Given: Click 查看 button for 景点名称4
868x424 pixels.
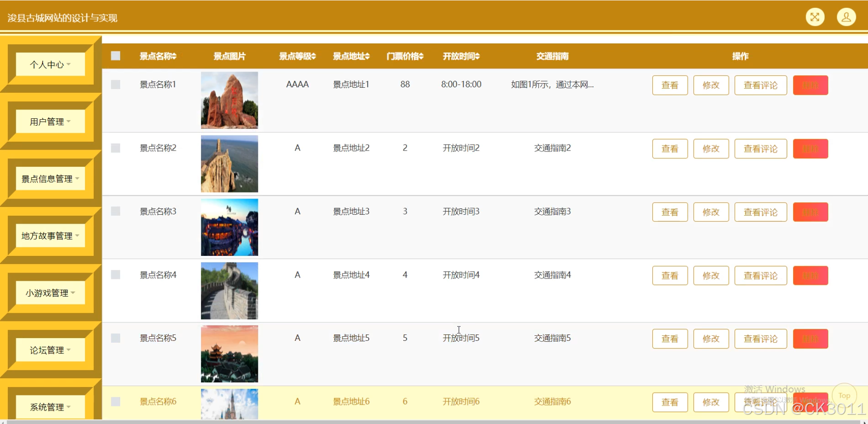Looking at the screenshot, I should coord(670,276).
